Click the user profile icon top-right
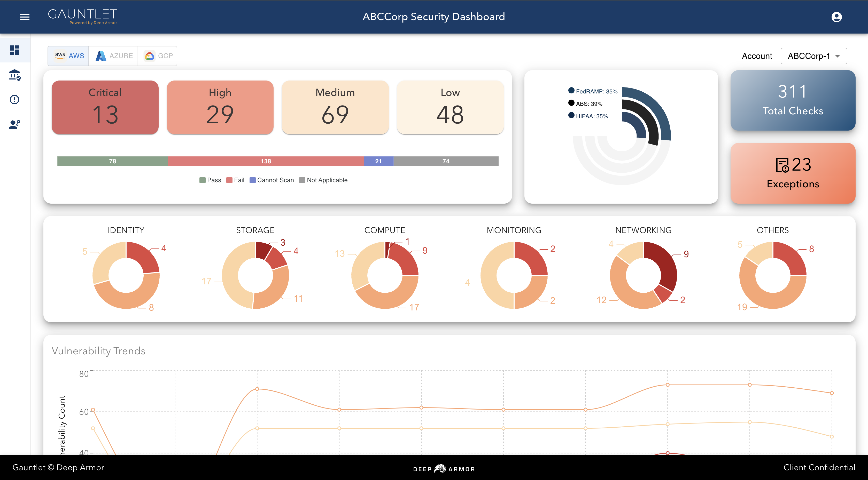 coord(837,17)
